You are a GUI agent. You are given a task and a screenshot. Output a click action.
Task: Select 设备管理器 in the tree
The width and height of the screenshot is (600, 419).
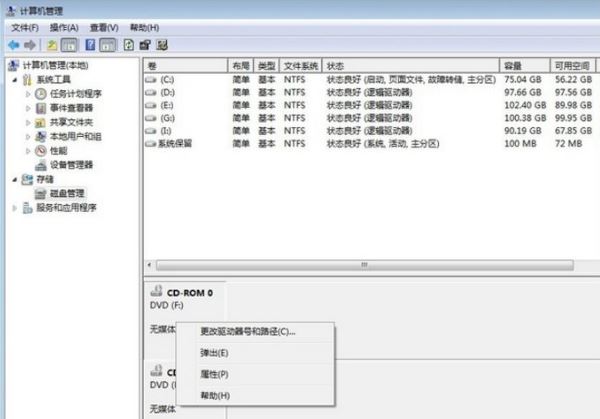(x=71, y=164)
